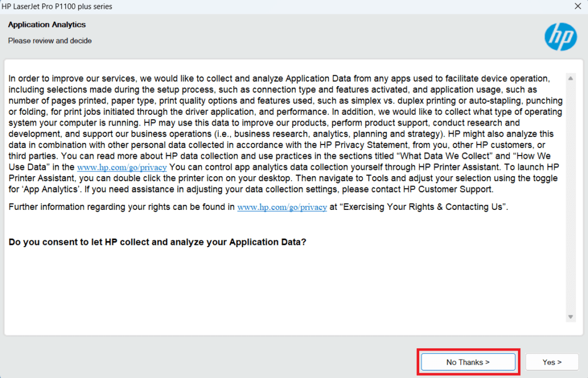The width and height of the screenshot is (588, 378).
Task: Close the HP LaserJet installer window
Action: [x=577, y=6]
